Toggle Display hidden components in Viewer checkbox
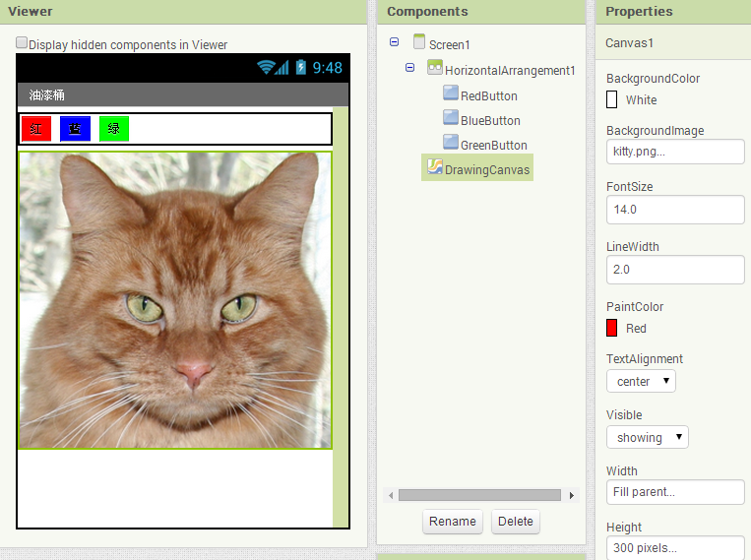This screenshot has height=560, width=751. [22, 44]
